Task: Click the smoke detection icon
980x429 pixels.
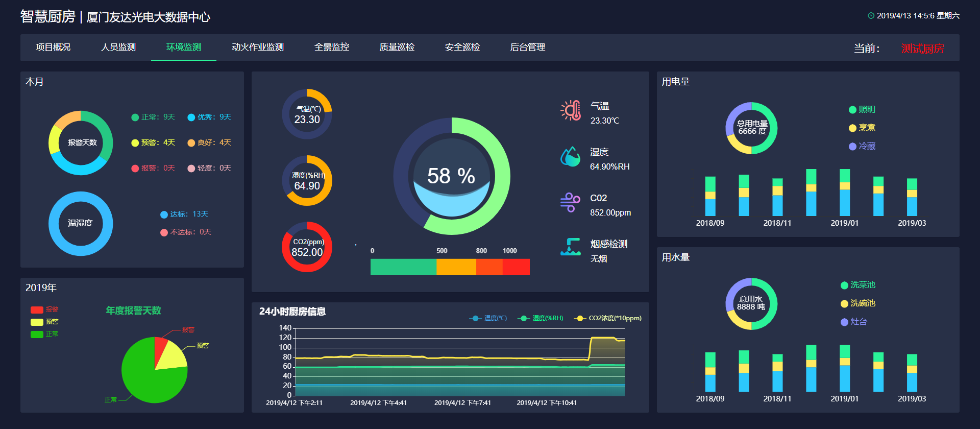Action: [x=570, y=247]
